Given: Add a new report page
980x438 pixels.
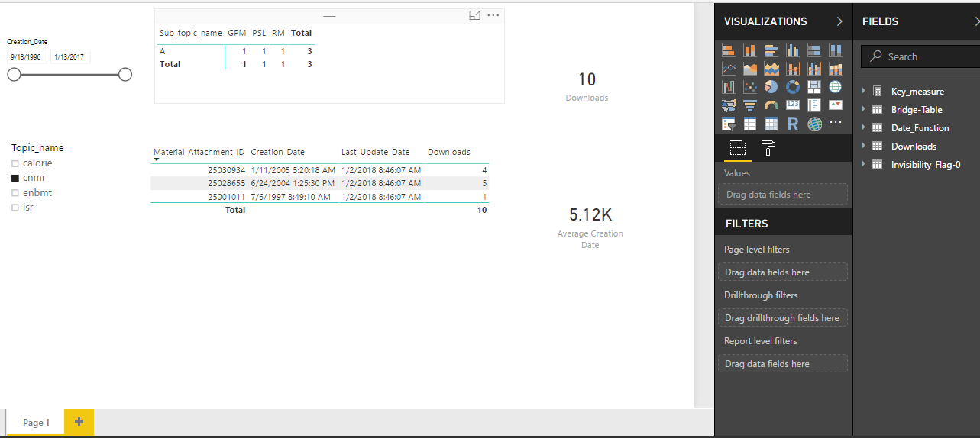Looking at the screenshot, I should (x=79, y=422).
